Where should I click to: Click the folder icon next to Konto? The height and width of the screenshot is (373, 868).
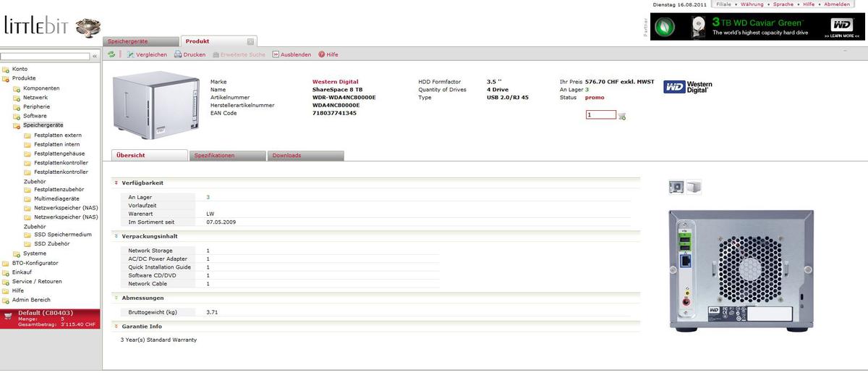[x=6, y=69]
